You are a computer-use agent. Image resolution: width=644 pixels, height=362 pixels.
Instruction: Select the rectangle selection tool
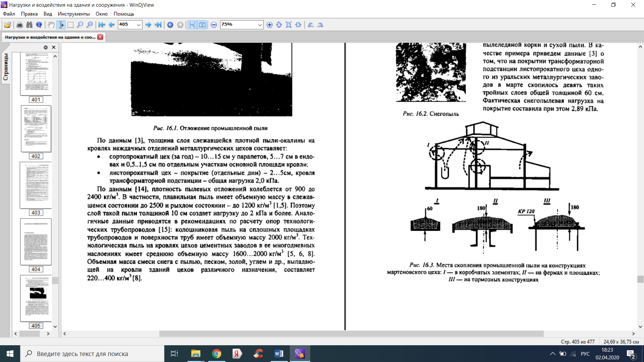point(70,25)
